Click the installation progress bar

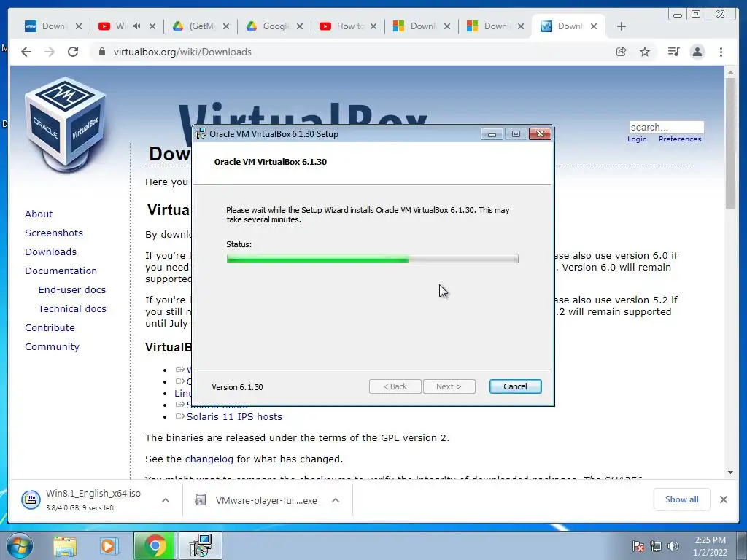pyautogui.click(x=373, y=259)
